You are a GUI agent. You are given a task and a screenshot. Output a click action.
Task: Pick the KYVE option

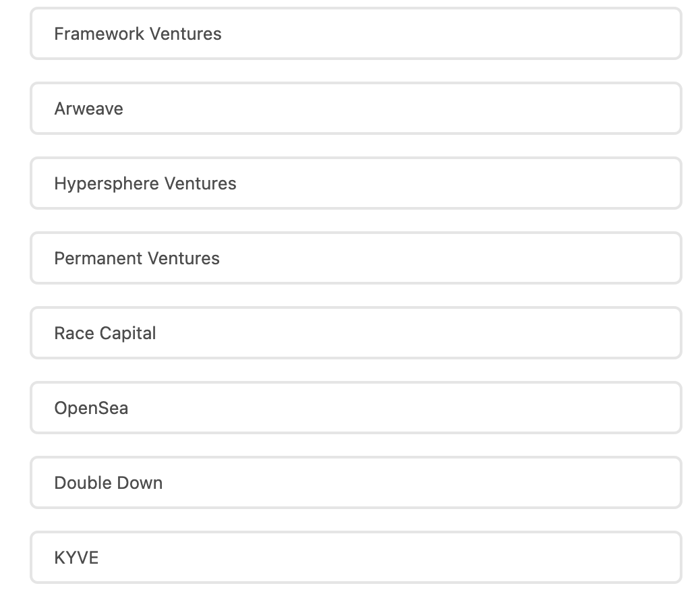pos(355,558)
